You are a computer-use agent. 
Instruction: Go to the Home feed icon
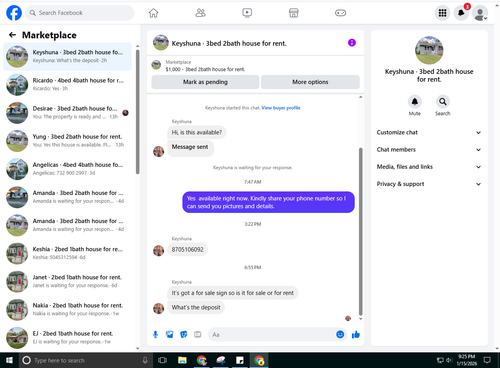coord(153,13)
